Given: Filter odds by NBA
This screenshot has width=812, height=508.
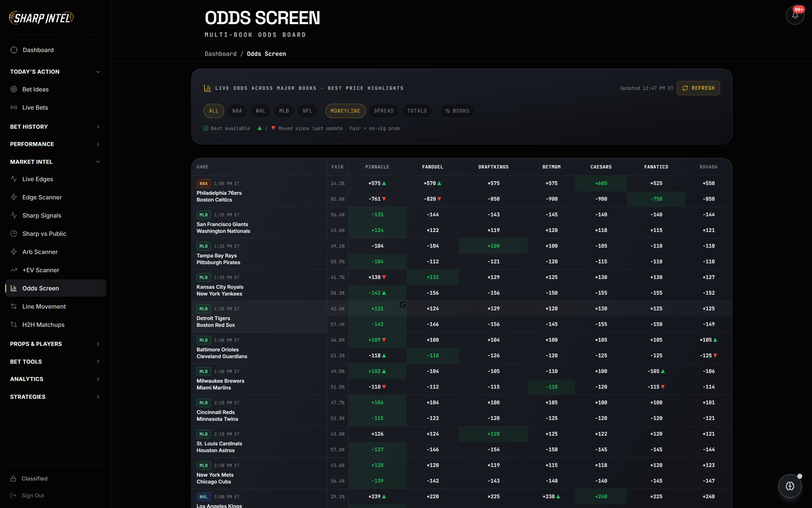Looking at the screenshot, I should [237, 111].
